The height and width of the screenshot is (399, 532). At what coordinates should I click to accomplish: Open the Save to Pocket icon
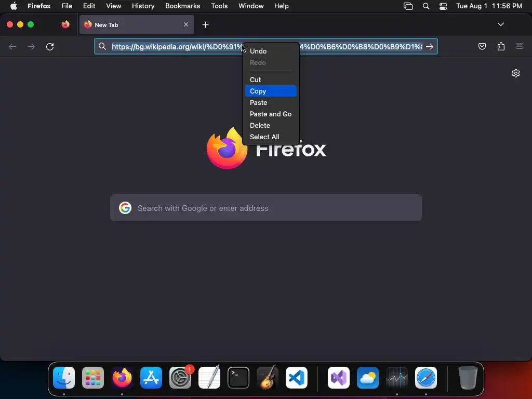point(482,46)
